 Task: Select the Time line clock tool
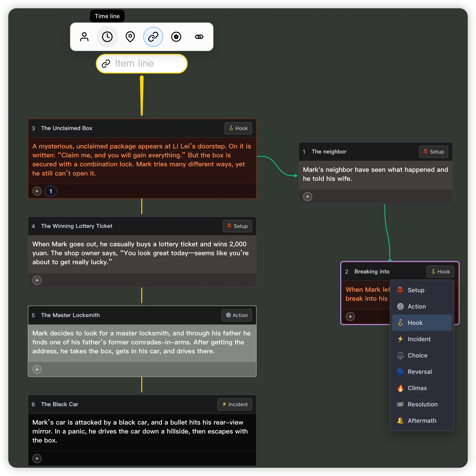tap(107, 37)
